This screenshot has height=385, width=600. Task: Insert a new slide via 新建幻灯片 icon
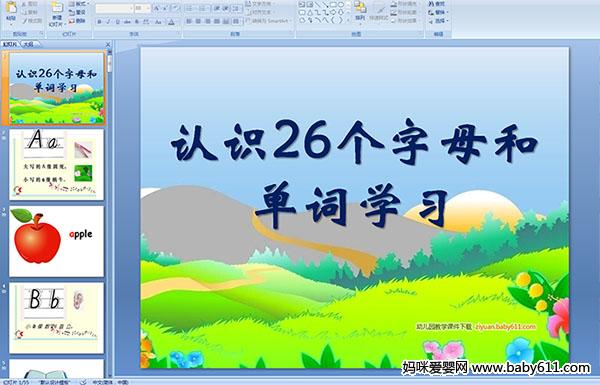point(57,8)
